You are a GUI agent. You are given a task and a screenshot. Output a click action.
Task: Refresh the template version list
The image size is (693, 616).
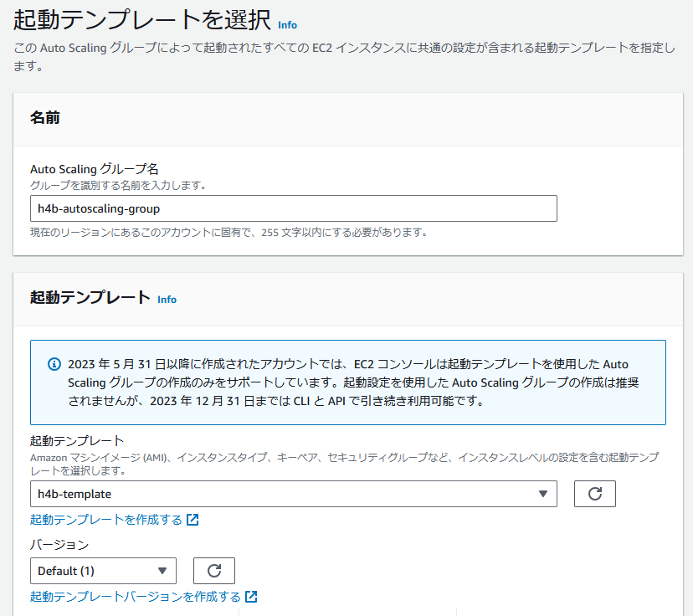(x=214, y=571)
